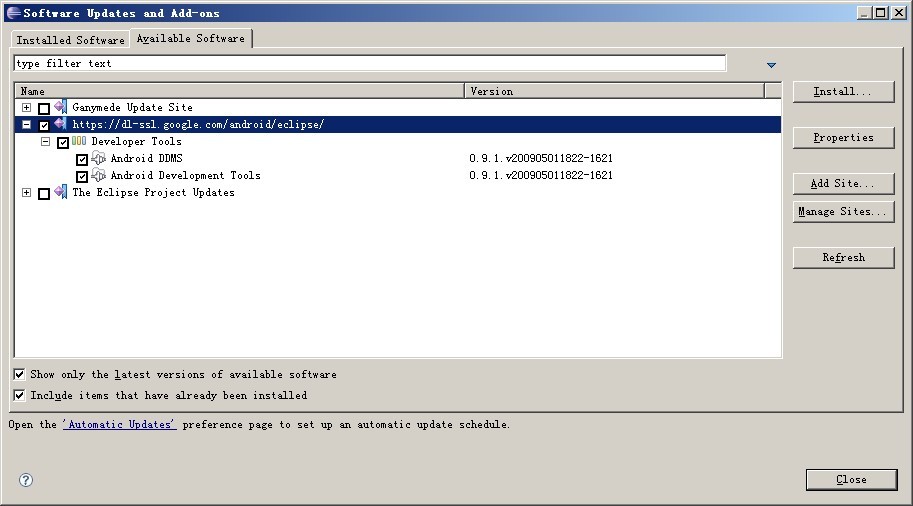The image size is (913, 506).
Task: Click the Install... button
Action: tap(843, 91)
